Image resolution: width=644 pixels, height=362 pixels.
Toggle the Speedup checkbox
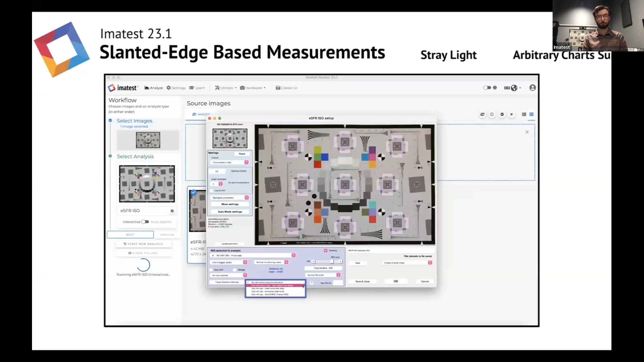coord(325,250)
